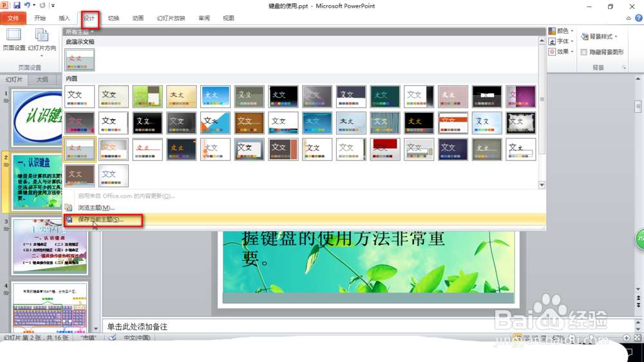Click the previous slide double-arrow button
644x362 pixels.
638,298
